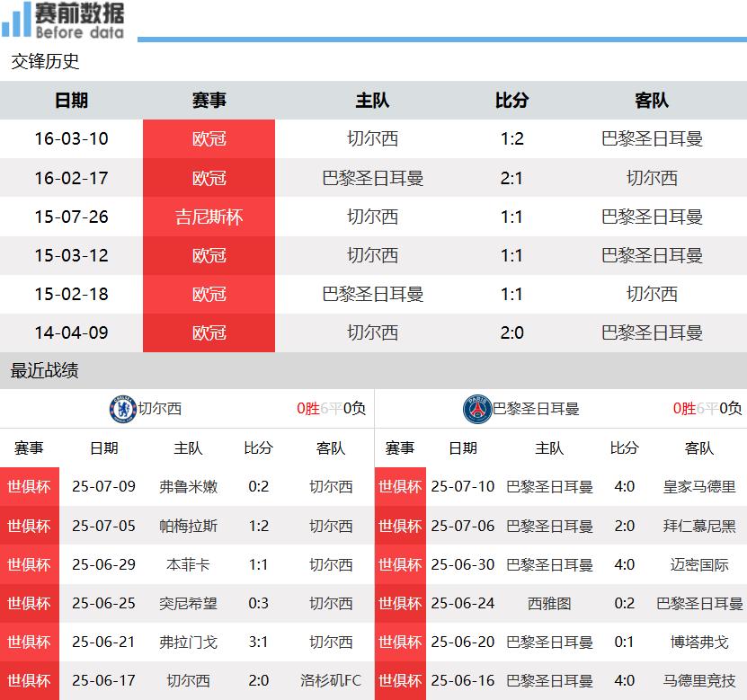This screenshot has height=700, width=747.
Task: Click the 比分 header in head-to-head table
Action: pyautogui.click(x=511, y=101)
